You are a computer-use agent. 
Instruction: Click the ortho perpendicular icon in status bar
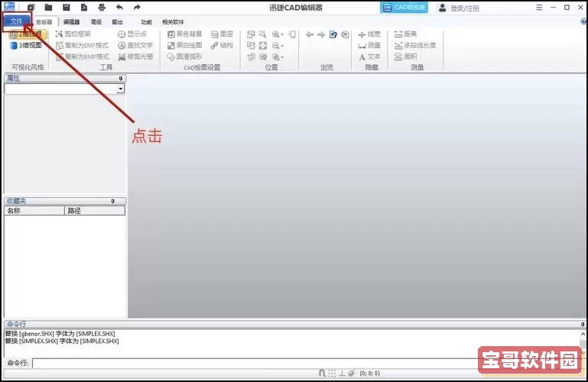[x=342, y=373]
